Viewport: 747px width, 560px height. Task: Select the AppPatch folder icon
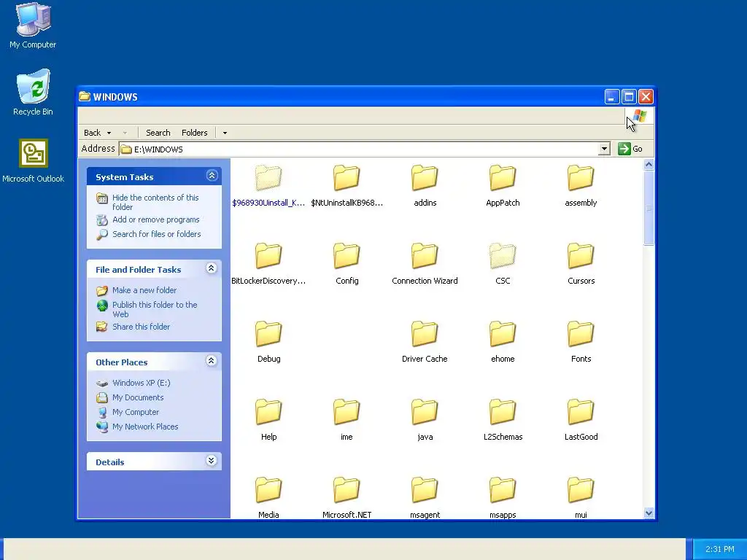[503, 178]
